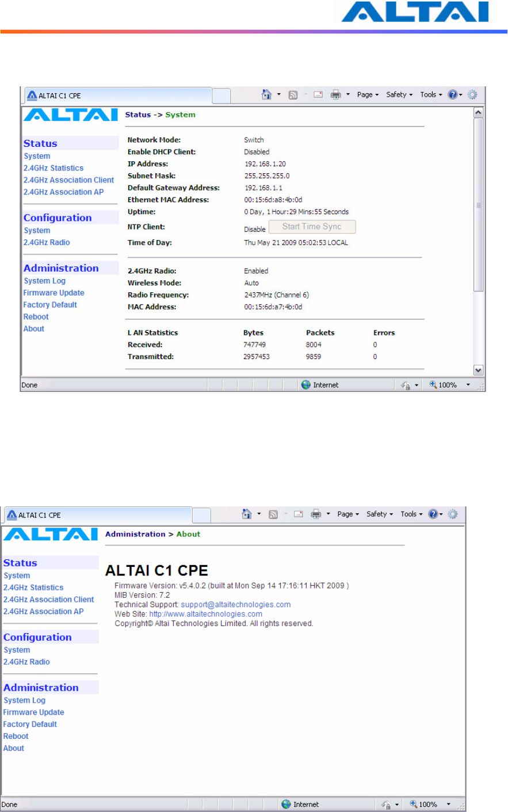Click gear icon in upper browser toolbar
The image size is (508, 812).
click(472, 94)
